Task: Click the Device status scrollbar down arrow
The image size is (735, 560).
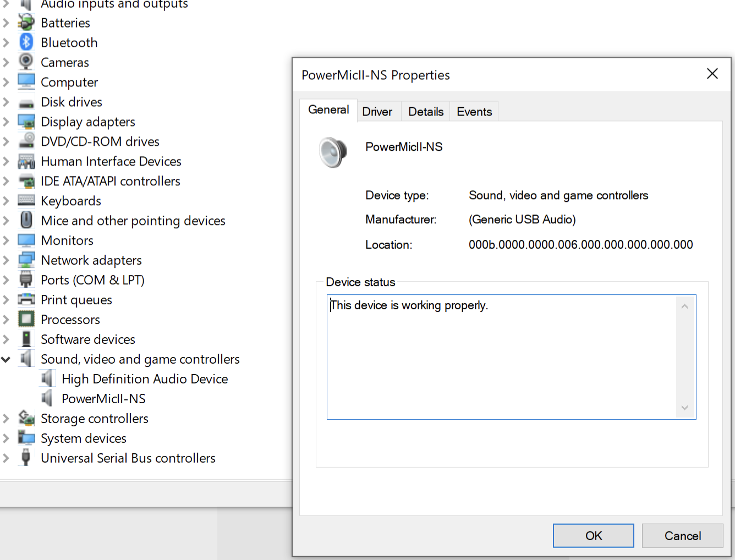Action: point(685,408)
